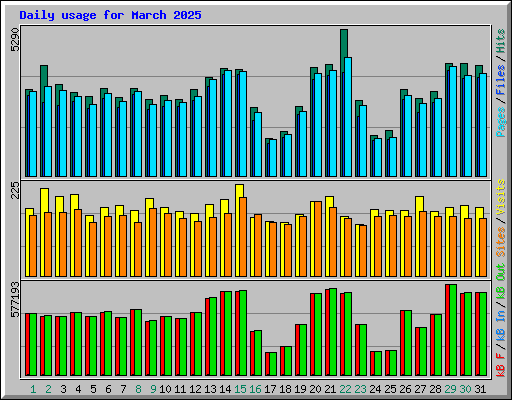
Task: Click the 'Visits' legend label
Action: pyautogui.click(x=501, y=197)
